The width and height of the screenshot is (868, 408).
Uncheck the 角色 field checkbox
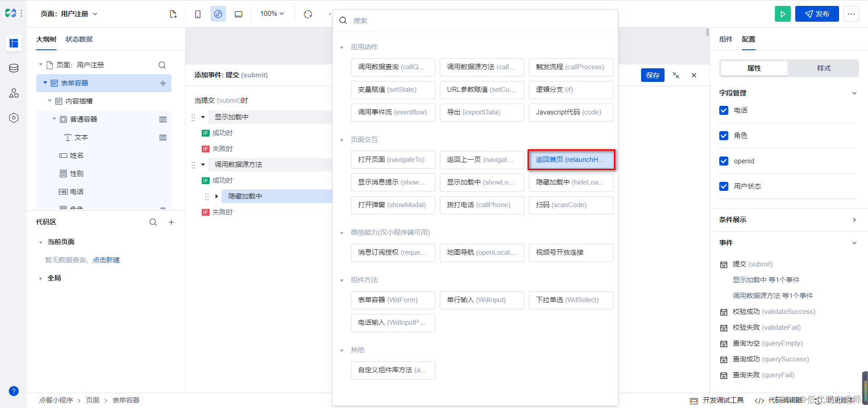click(724, 136)
